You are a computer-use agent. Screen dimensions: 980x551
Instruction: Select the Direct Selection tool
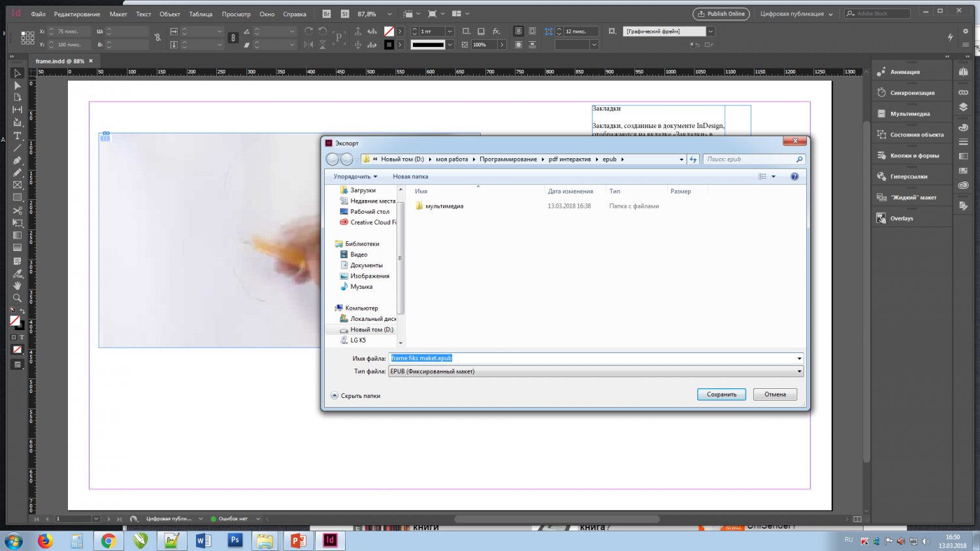tap(18, 86)
